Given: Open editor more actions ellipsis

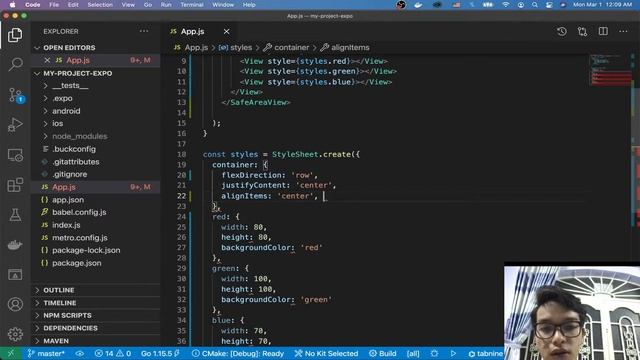Looking at the screenshot, I should [x=623, y=31].
